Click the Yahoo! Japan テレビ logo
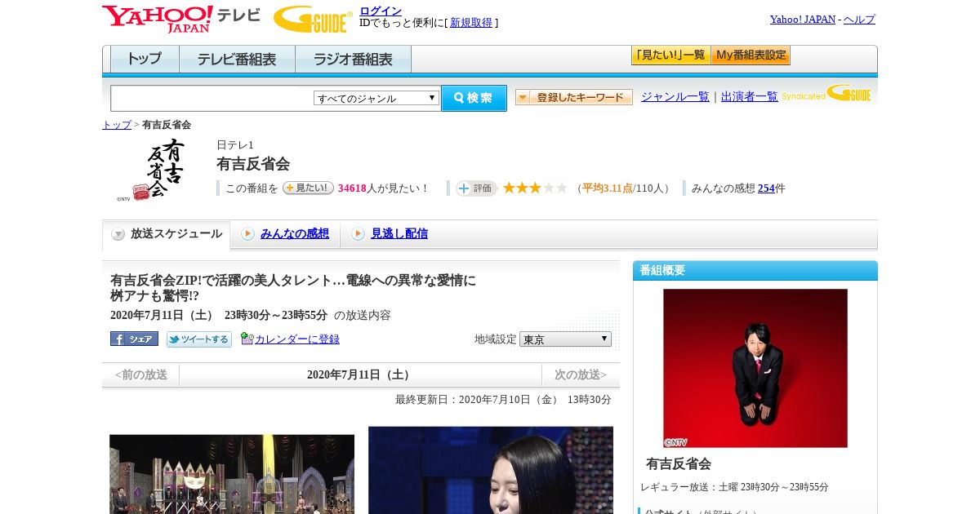 [x=181, y=19]
